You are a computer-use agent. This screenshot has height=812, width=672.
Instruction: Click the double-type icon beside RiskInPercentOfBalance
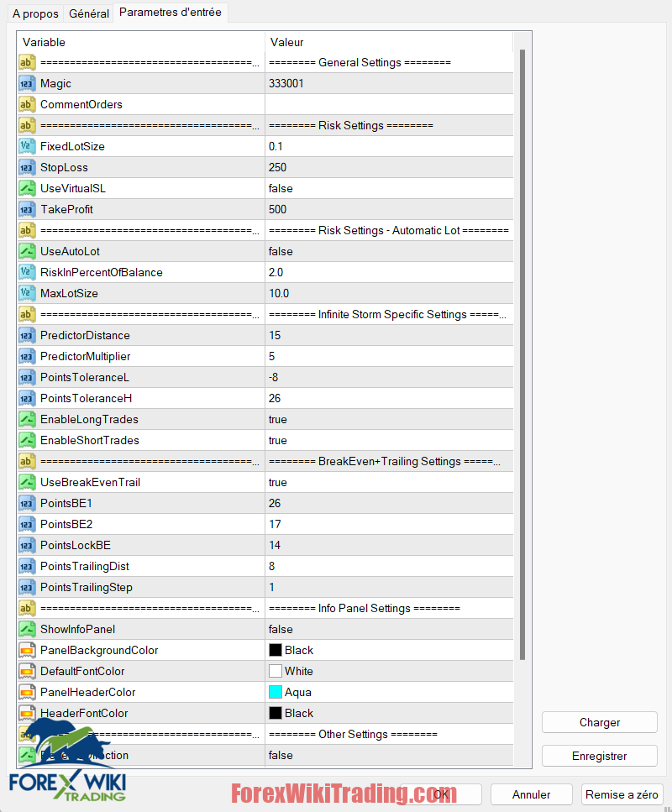pyautogui.click(x=27, y=272)
